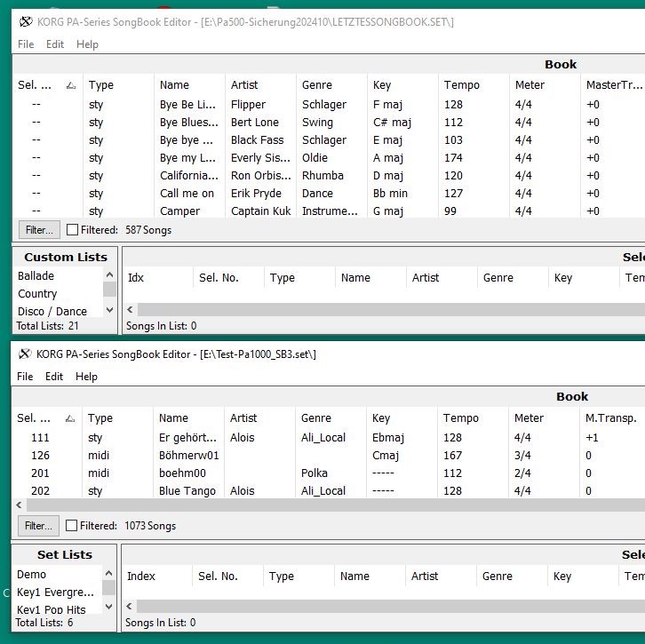Screen dimensions: 645x644
Task: Click Key column header in upper Book table
Action: point(403,85)
